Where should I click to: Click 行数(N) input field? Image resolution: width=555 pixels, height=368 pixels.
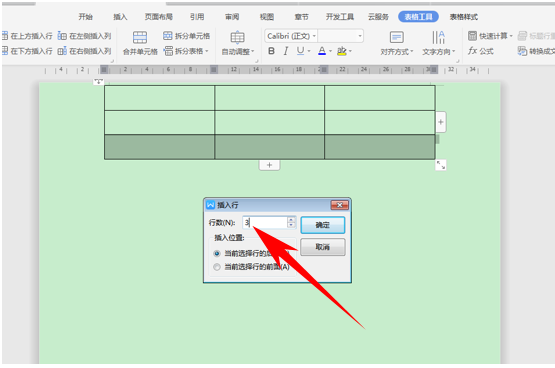coord(265,223)
